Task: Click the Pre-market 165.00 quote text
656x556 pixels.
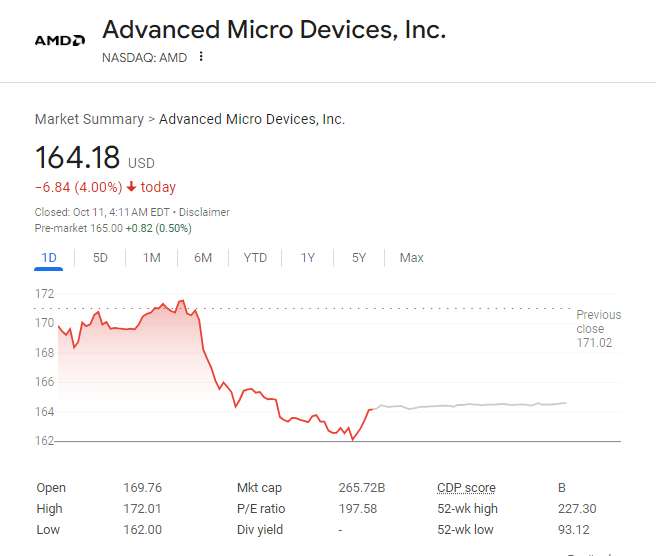Action: [93, 228]
